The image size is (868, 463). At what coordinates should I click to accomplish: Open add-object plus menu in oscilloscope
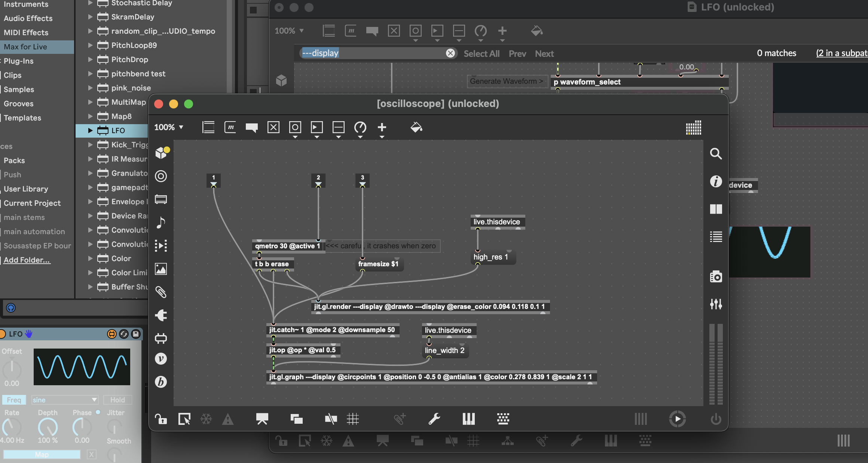point(382,127)
